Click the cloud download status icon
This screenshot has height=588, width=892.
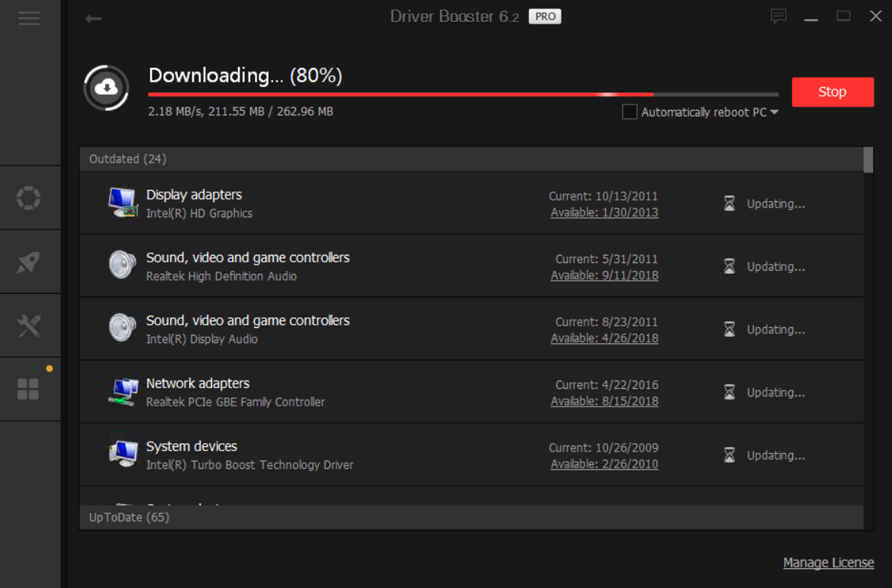coord(106,88)
